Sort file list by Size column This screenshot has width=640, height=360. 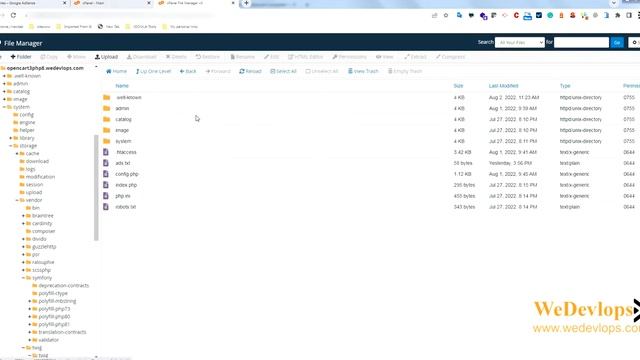click(x=458, y=86)
